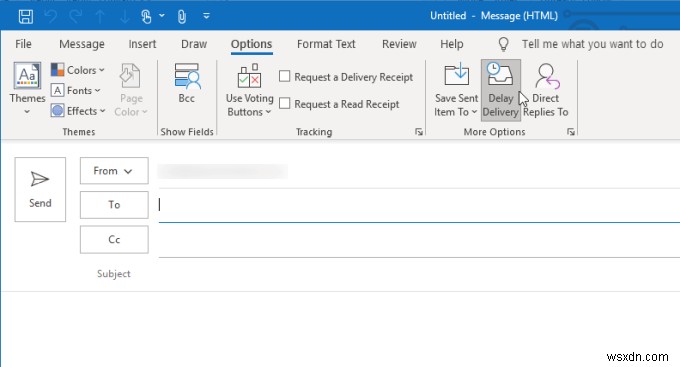This screenshot has height=367, width=680.
Task: Open Tracking group dialog launcher
Action: pyautogui.click(x=419, y=132)
